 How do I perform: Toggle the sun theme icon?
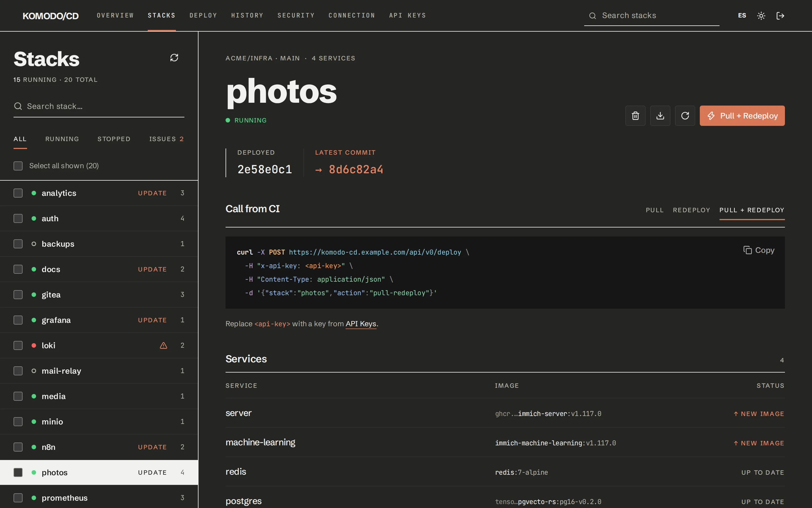pyautogui.click(x=761, y=16)
